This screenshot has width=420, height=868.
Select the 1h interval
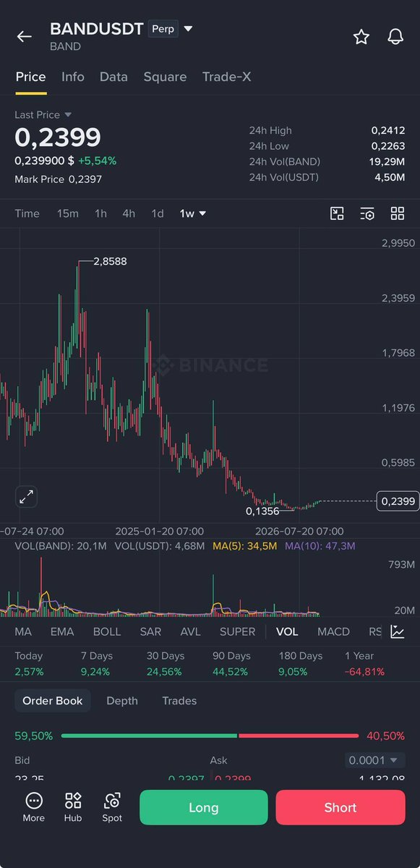(100, 213)
